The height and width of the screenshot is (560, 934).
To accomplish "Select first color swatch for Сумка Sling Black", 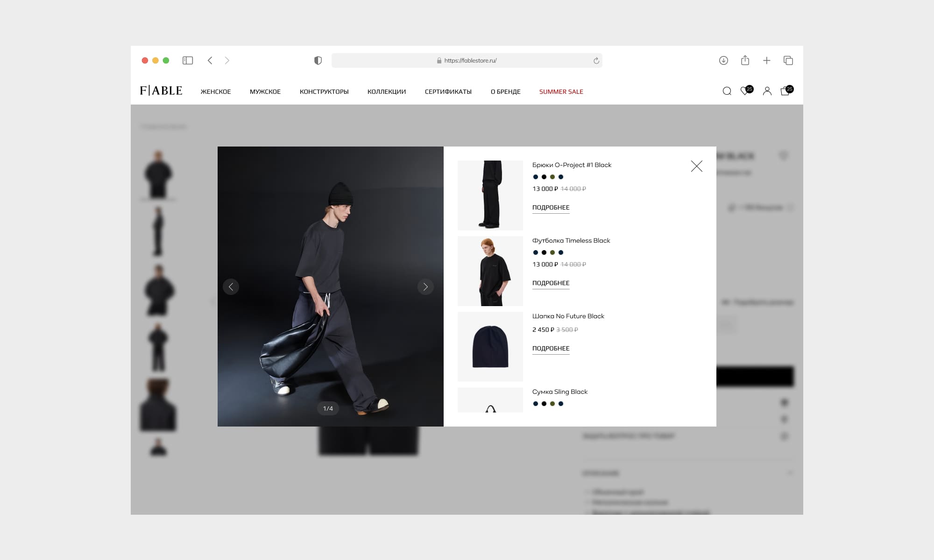I will (x=536, y=404).
